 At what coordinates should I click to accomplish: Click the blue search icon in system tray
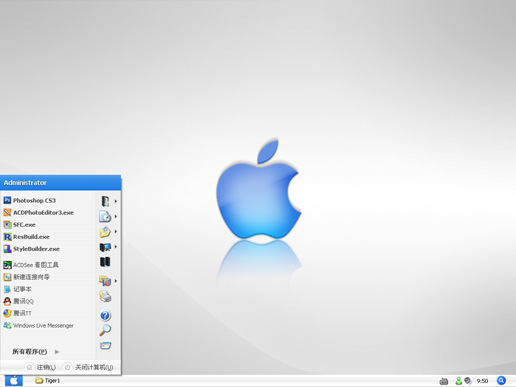point(501,380)
